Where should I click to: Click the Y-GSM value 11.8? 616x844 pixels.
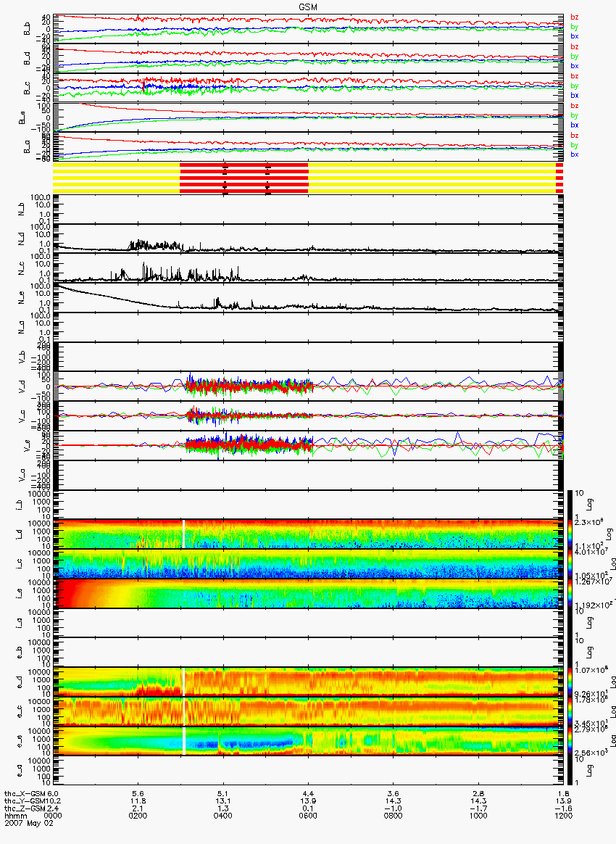pos(138,801)
